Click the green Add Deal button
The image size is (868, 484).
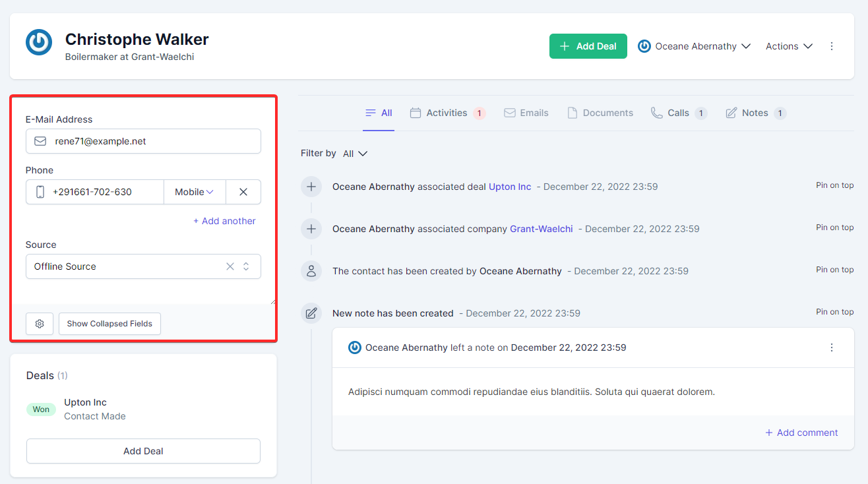588,46
